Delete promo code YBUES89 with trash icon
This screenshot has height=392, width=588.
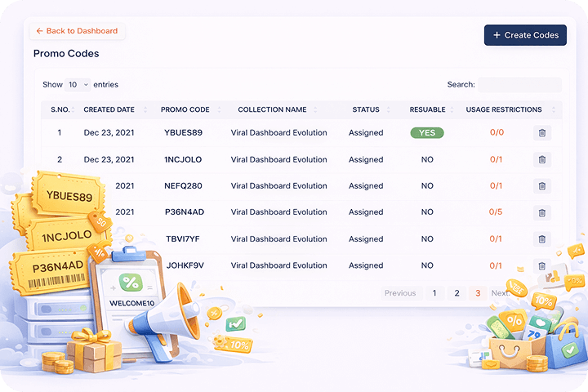tap(541, 133)
